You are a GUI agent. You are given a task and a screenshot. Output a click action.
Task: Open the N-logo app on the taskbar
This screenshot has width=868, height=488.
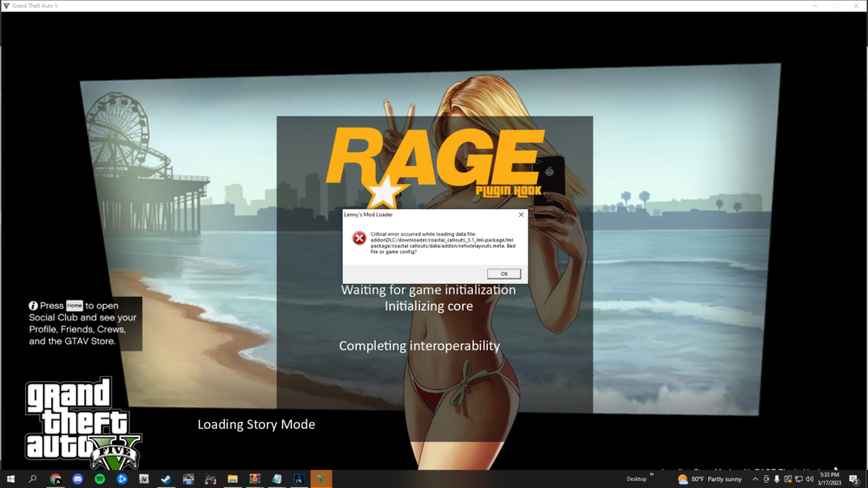pyautogui.click(x=144, y=479)
